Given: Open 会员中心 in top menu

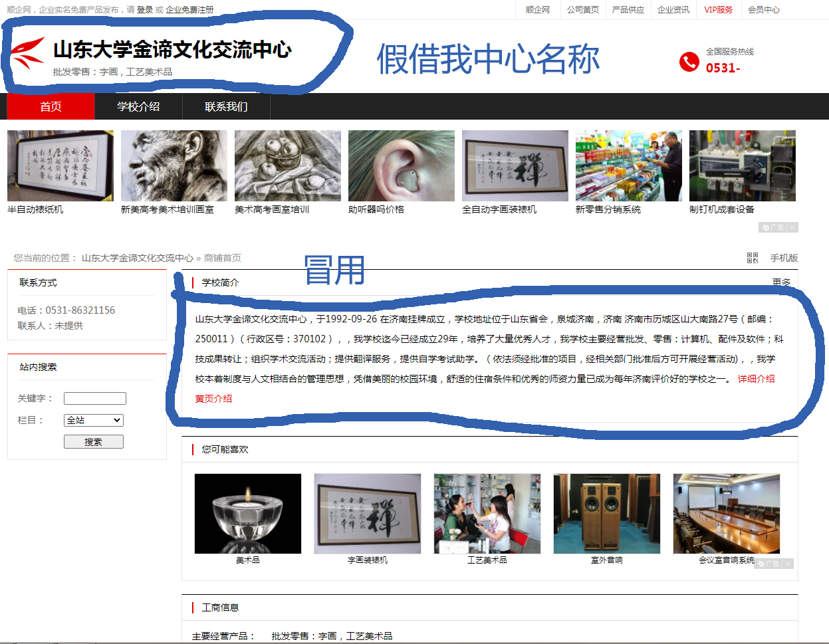Looking at the screenshot, I should pos(763,10).
